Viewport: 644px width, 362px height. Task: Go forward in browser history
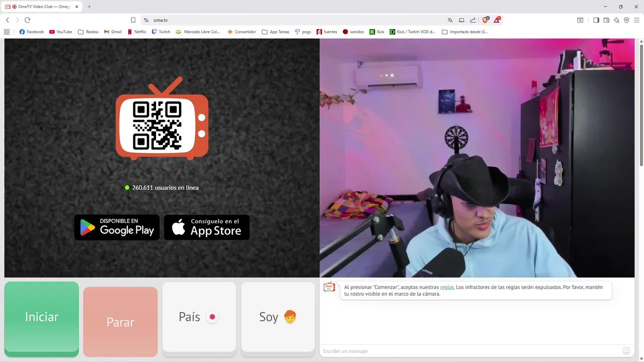click(17, 20)
